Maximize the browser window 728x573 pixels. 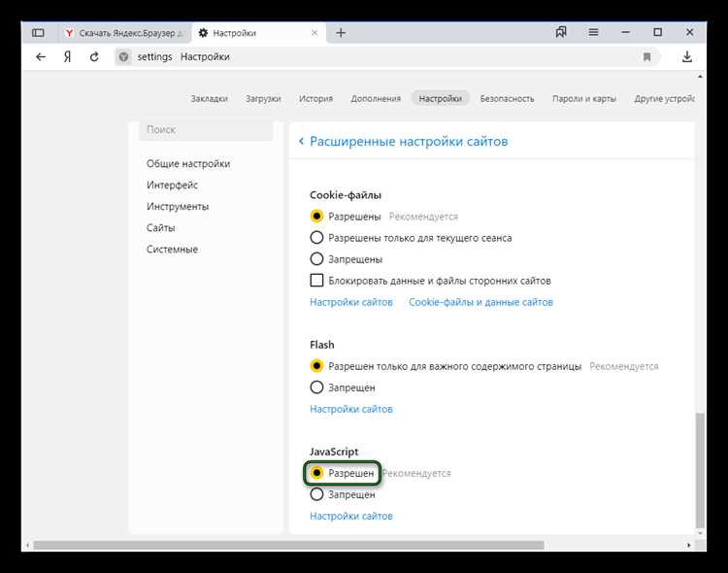657,32
